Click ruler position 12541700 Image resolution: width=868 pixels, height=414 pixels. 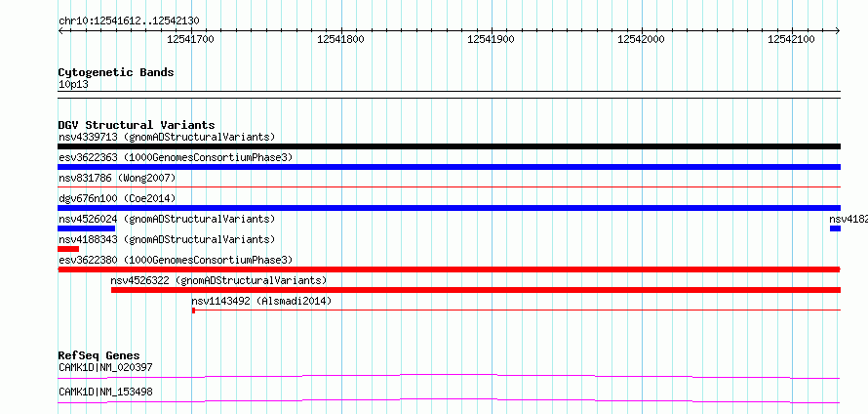click(x=190, y=39)
